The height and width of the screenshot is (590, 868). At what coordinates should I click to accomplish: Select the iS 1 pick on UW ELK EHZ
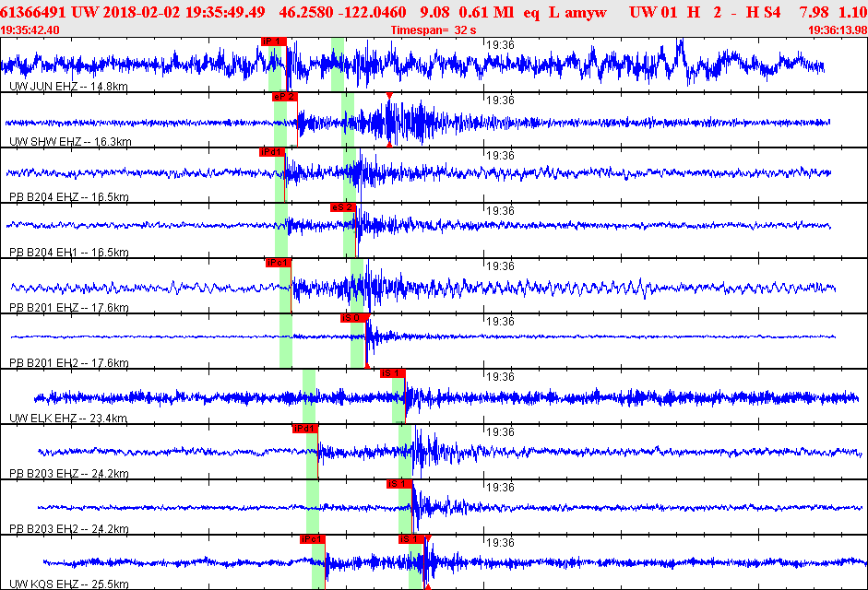click(x=392, y=372)
